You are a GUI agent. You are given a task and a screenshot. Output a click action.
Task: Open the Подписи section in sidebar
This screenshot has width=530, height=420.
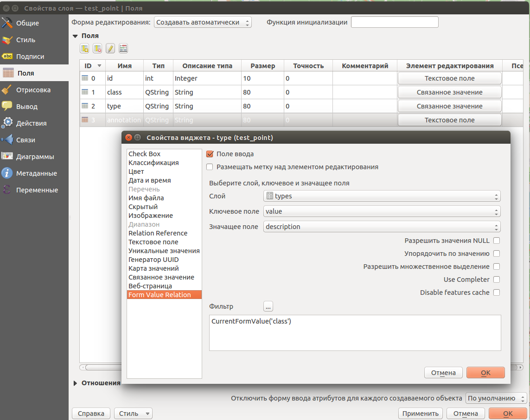click(x=30, y=57)
